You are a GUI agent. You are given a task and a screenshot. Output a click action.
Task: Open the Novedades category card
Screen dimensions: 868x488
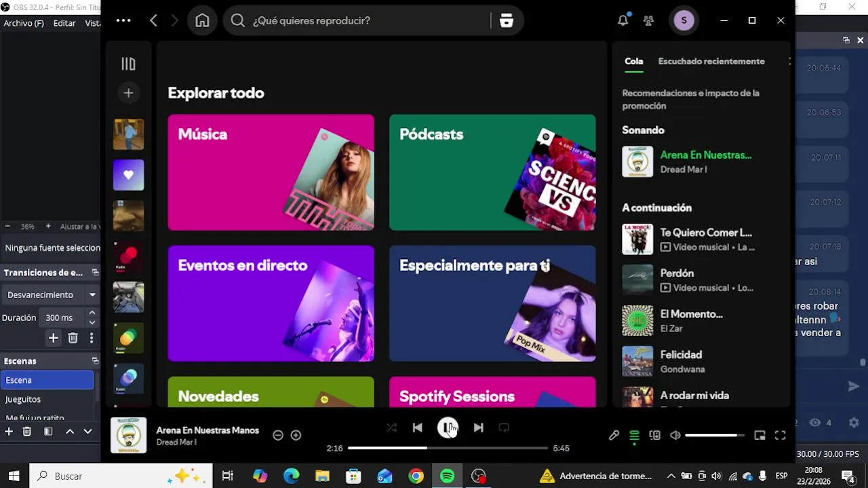coord(271,392)
